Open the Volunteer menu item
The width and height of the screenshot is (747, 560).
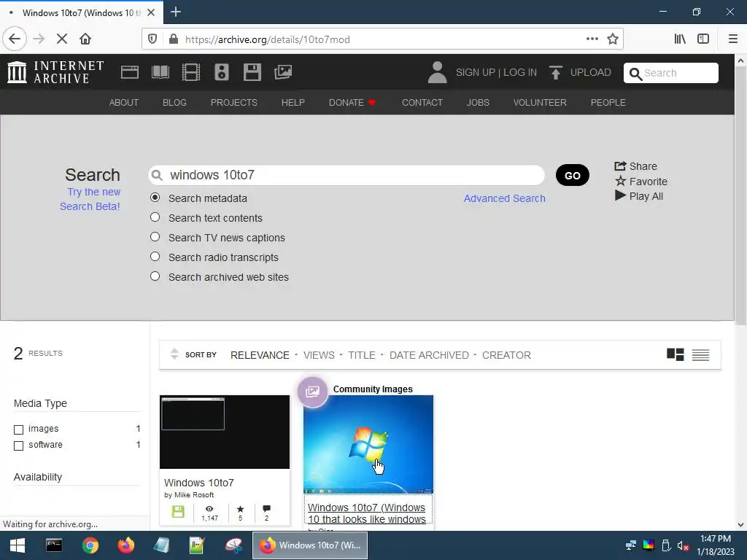click(x=540, y=102)
